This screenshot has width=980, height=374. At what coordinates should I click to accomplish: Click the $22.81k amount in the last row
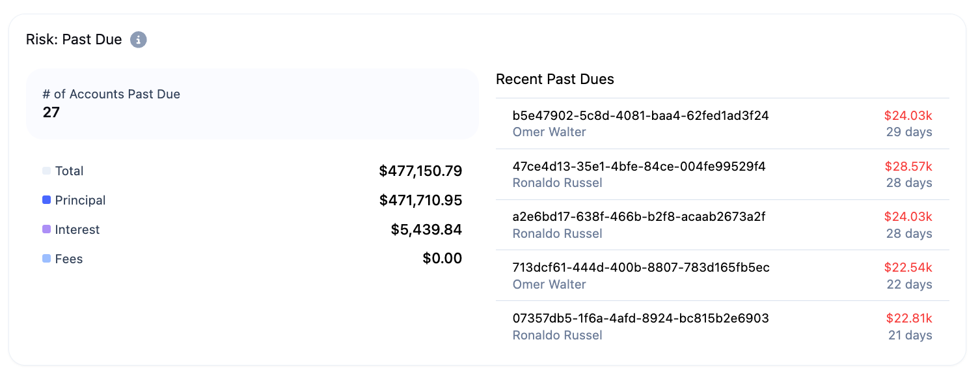pos(909,319)
